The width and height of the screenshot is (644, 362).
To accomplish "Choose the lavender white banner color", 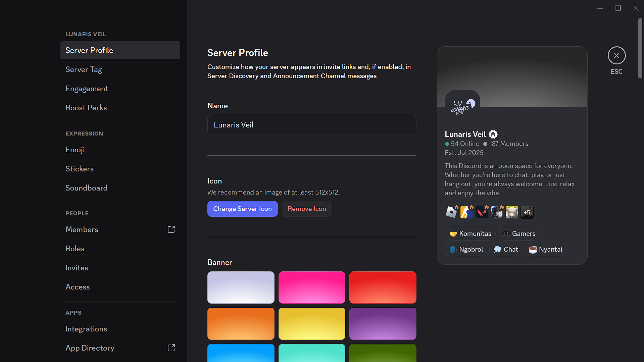I will pos(241,288).
